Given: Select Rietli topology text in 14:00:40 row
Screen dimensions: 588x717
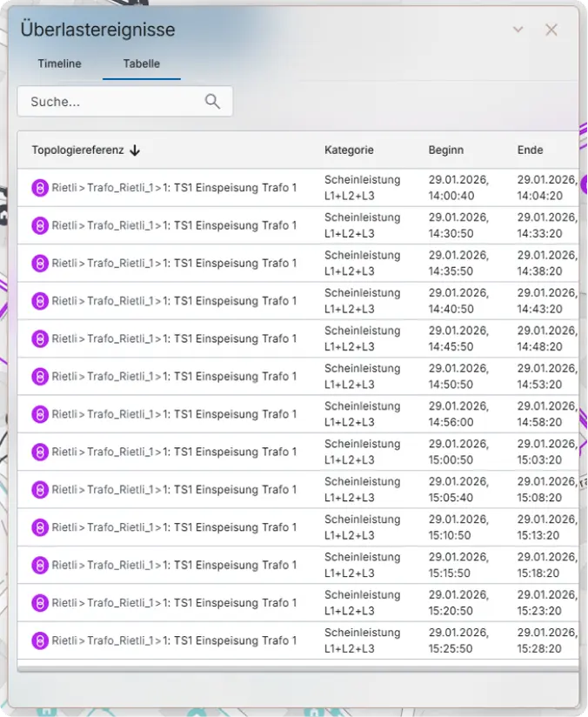Looking at the screenshot, I should [x=174, y=187].
